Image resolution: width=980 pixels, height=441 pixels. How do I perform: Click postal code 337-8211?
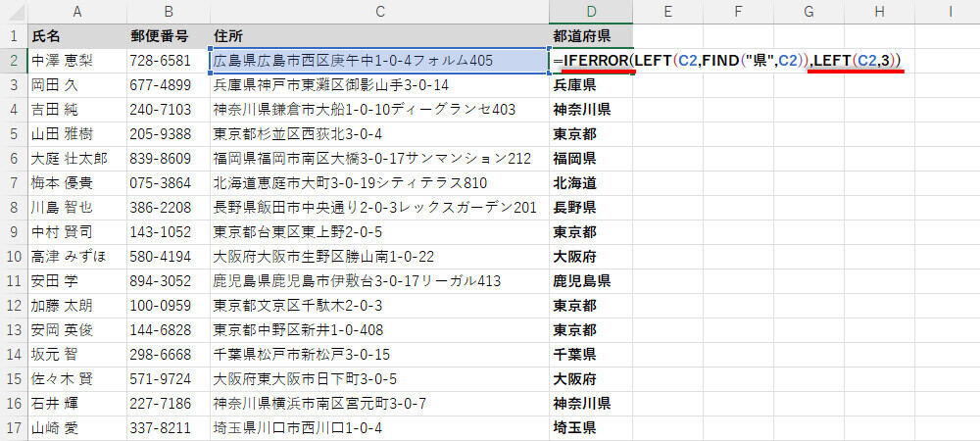pyautogui.click(x=169, y=428)
